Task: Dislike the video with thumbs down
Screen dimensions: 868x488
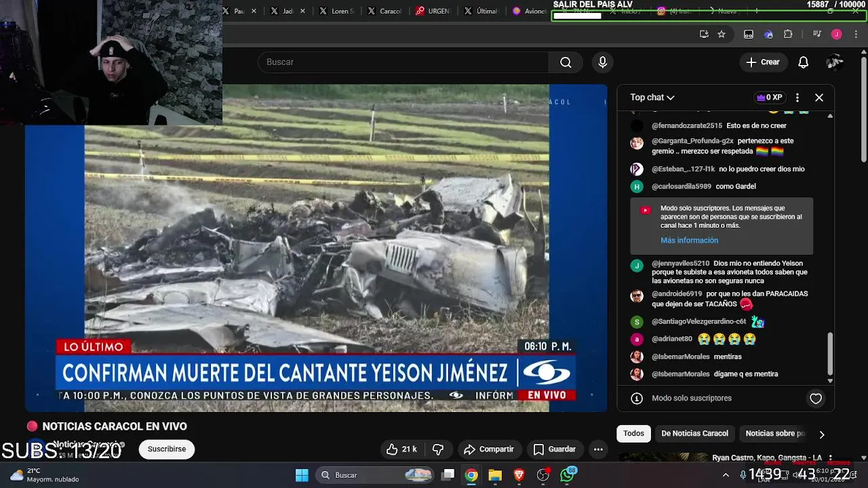Action: coord(438,449)
